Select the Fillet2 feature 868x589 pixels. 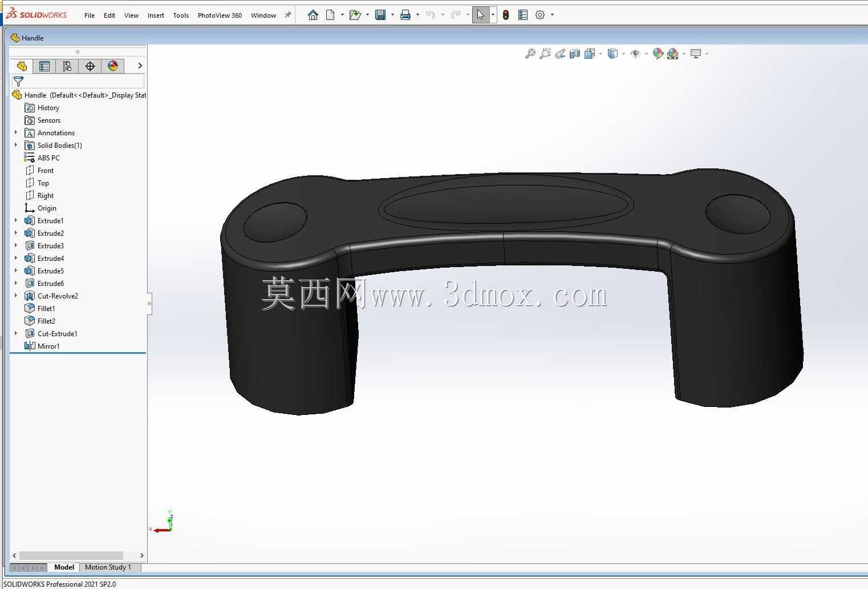[46, 321]
